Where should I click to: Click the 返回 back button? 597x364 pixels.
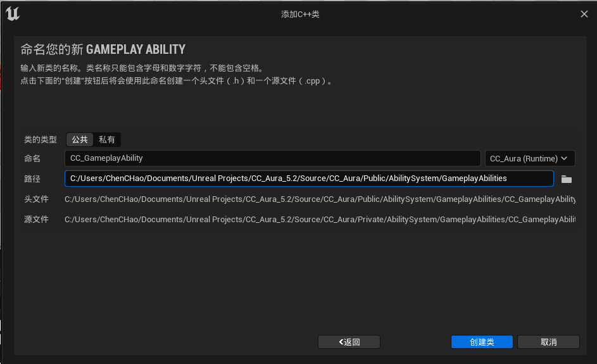point(349,342)
